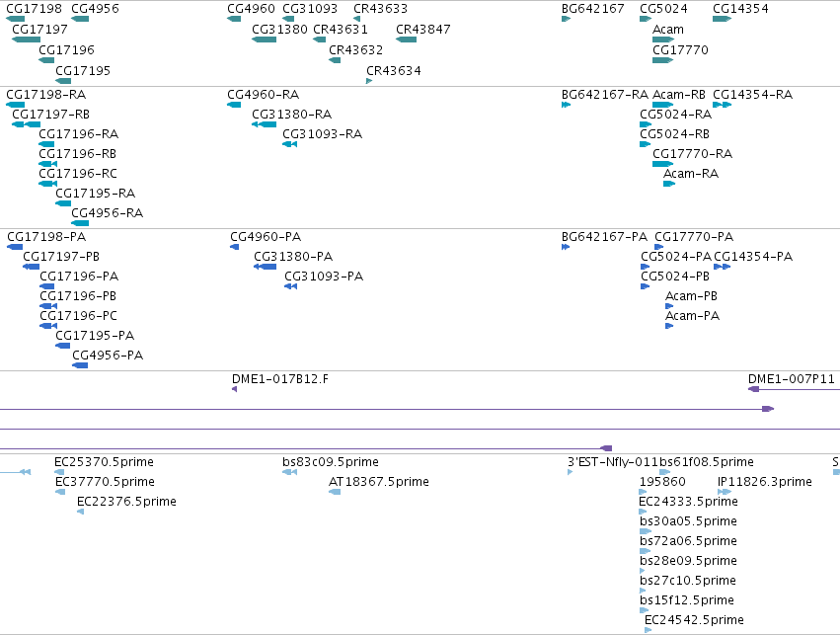Select protein CG4960-PA label
The image size is (840, 635).
pos(266,237)
